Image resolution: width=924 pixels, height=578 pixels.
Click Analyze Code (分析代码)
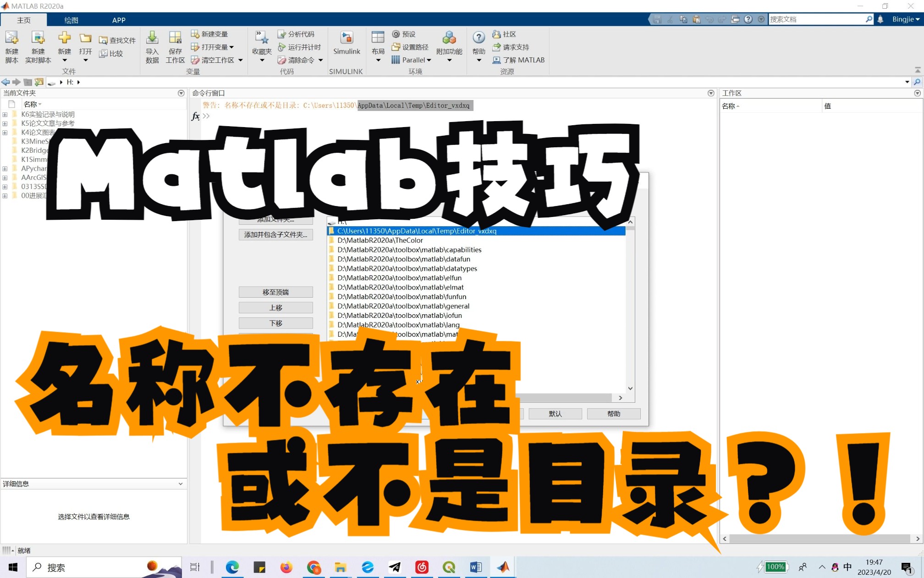pyautogui.click(x=296, y=34)
